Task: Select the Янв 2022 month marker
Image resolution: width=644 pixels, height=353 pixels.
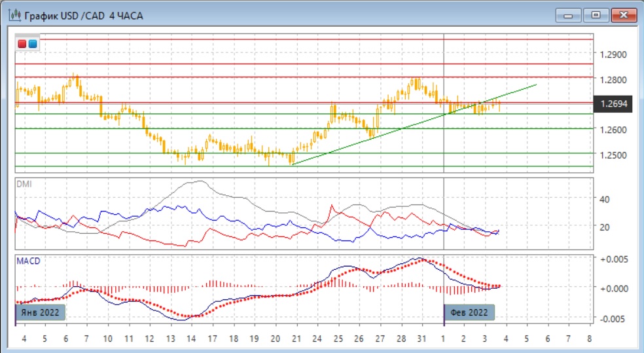Action: tap(41, 312)
